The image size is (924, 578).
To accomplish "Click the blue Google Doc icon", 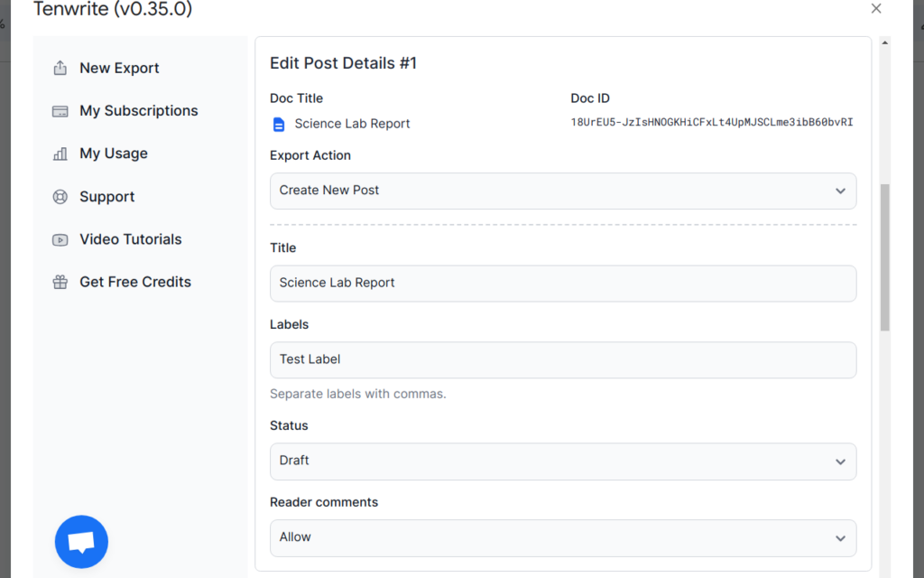I will coord(279,124).
